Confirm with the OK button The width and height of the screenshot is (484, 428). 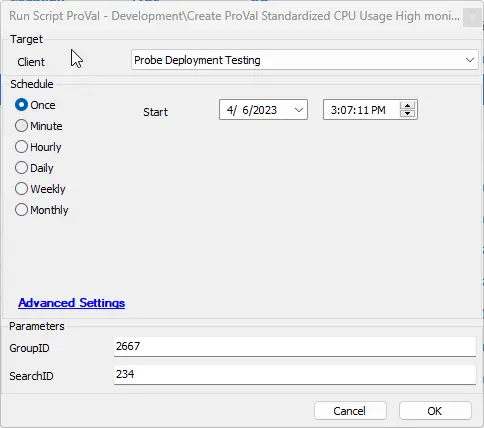(x=435, y=411)
